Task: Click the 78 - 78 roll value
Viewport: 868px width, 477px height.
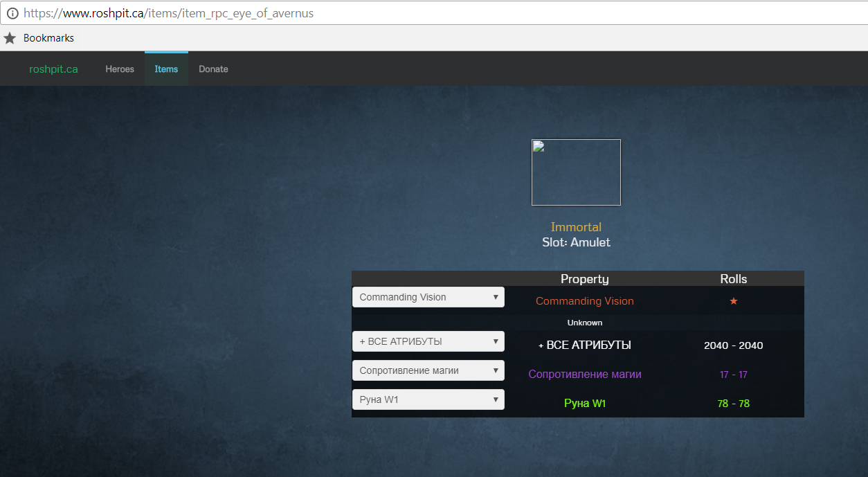Action: [x=734, y=404]
